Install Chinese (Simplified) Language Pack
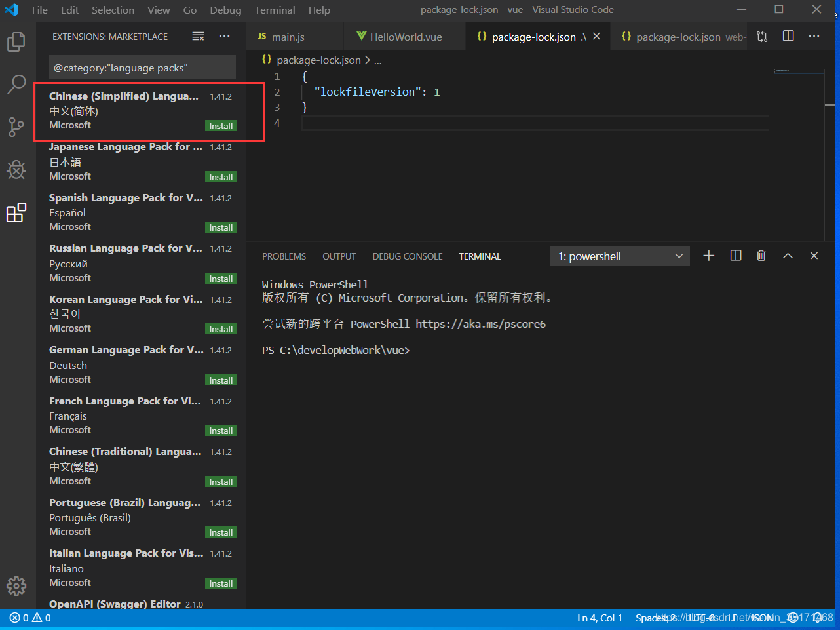 pyautogui.click(x=221, y=126)
